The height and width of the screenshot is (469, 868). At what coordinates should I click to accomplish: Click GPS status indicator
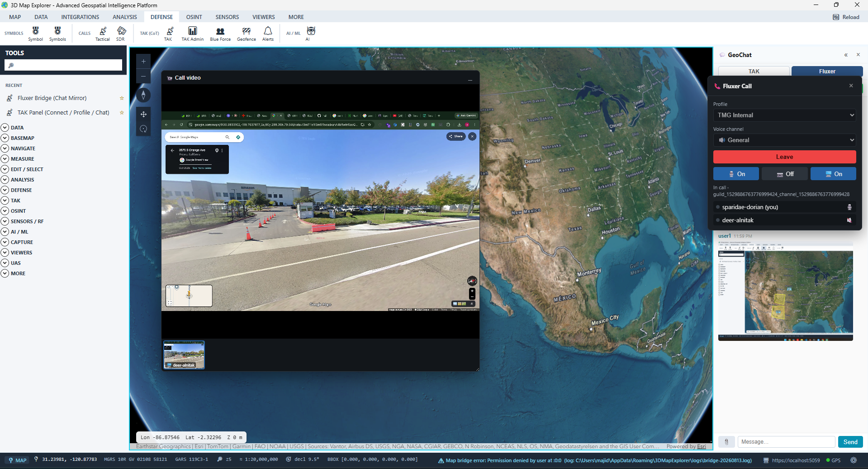[x=833, y=460]
